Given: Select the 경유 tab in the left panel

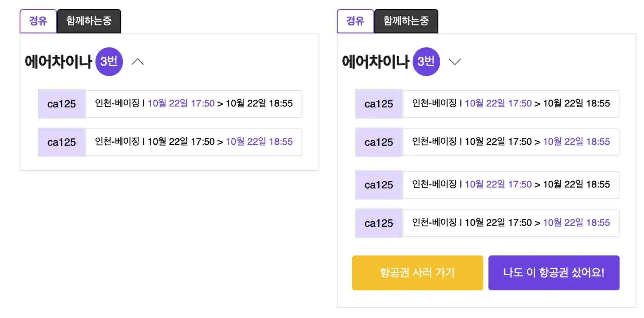Looking at the screenshot, I should pyautogui.click(x=38, y=21).
